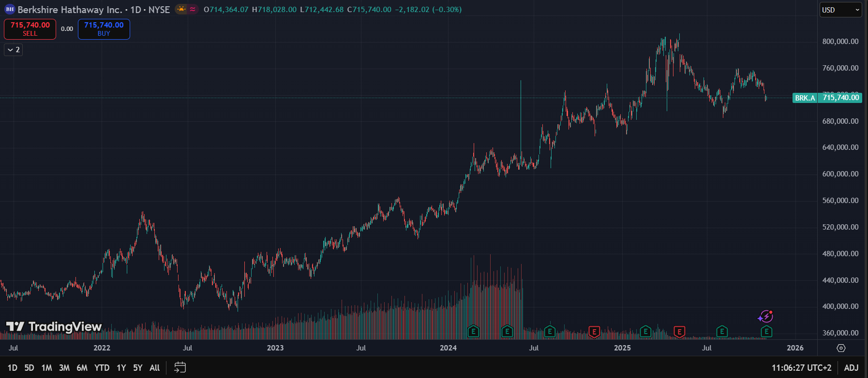Open the go-to-date calendar icon

(x=180, y=368)
